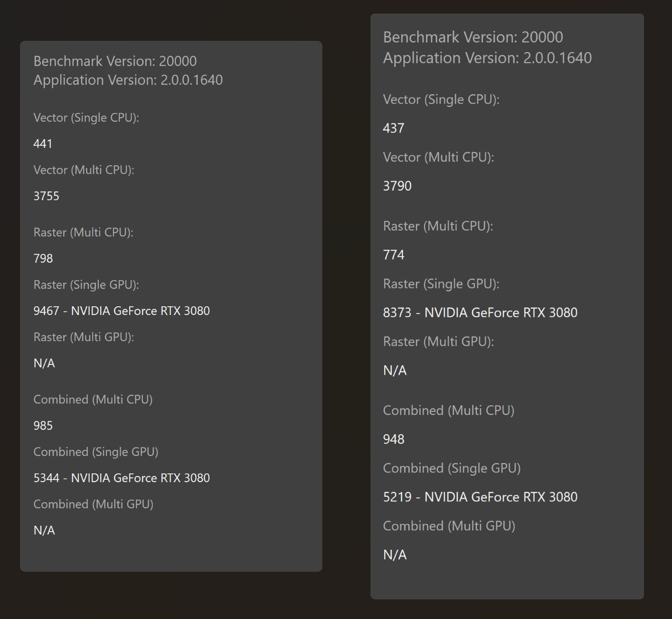The height and width of the screenshot is (619, 672).
Task: Click the 9467 NVIDIA GeForce RTX 3080 result
Action: [x=121, y=311]
